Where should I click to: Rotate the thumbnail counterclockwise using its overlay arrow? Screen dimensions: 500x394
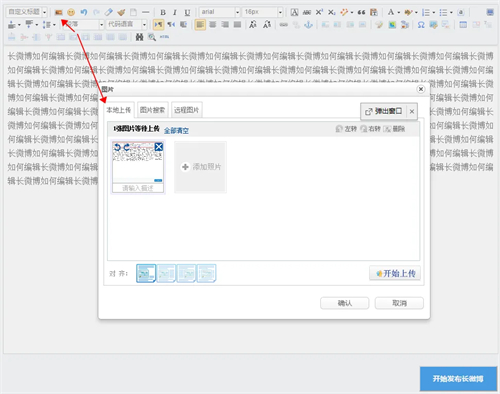[x=117, y=147]
